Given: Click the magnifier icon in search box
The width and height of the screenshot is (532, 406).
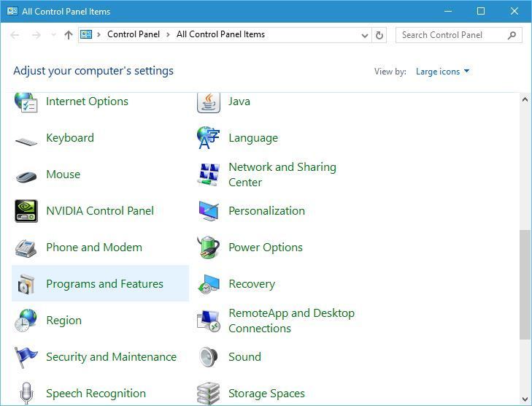Looking at the screenshot, I should [x=512, y=35].
